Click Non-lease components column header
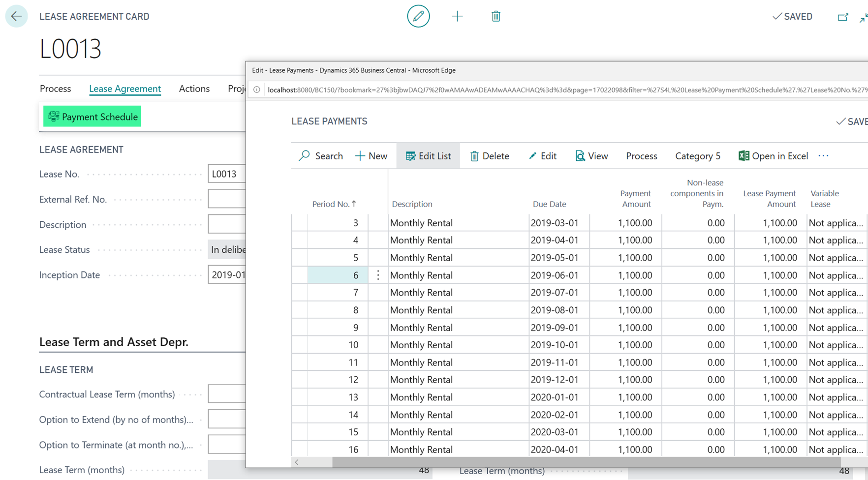The width and height of the screenshot is (868, 480). tap(697, 193)
